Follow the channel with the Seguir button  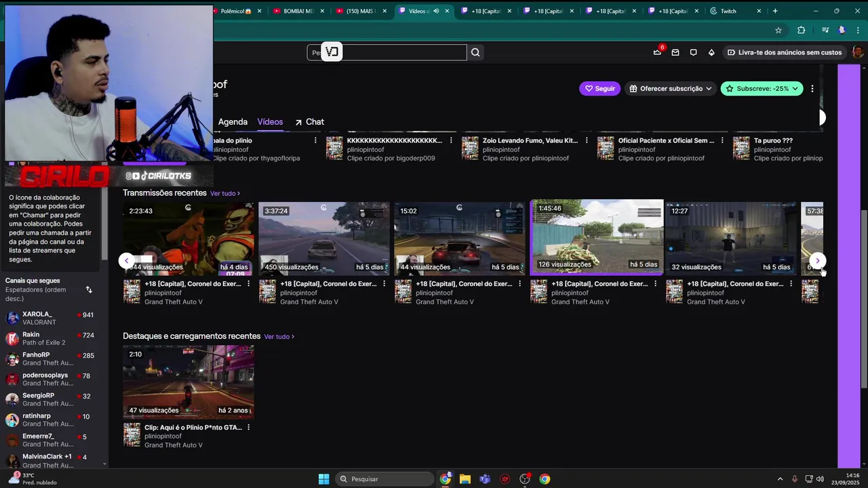pyautogui.click(x=599, y=89)
